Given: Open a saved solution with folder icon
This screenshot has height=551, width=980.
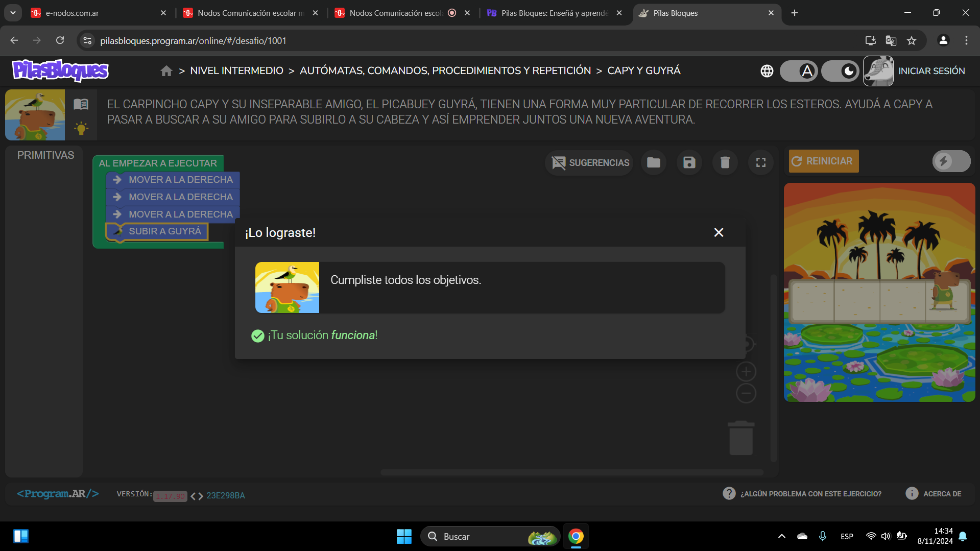Looking at the screenshot, I should tap(653, 162).
